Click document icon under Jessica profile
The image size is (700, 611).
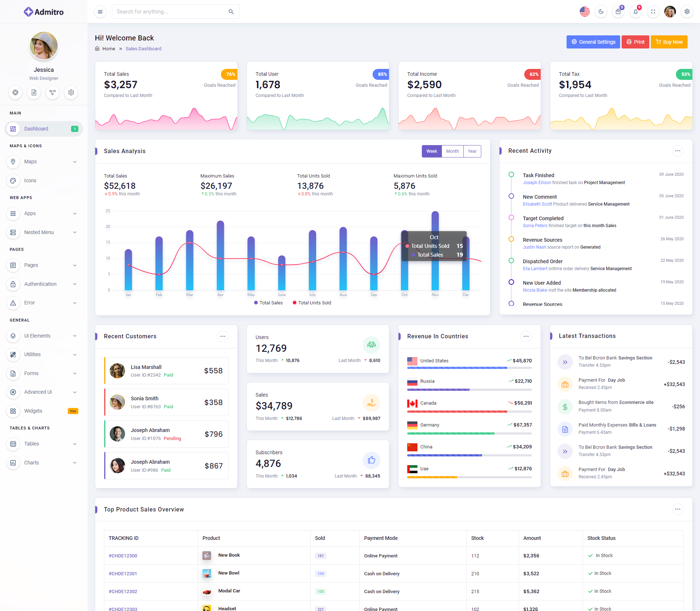pos(34,93)
